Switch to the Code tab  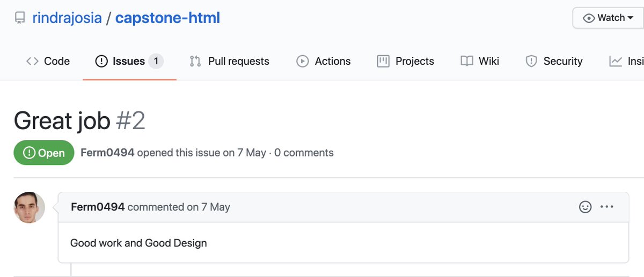pyautogui.click(x=48, y=61)
